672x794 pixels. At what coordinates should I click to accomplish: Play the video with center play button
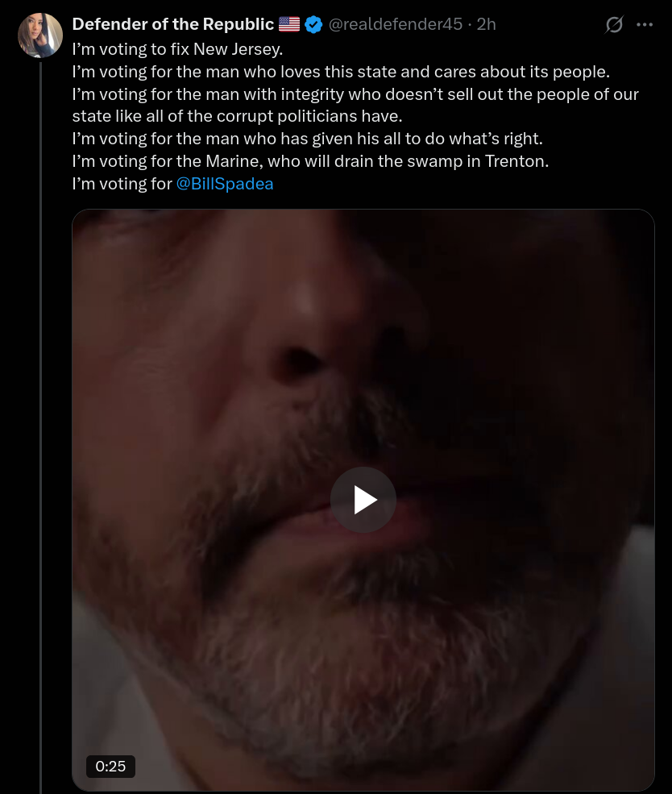pos(363,499)
